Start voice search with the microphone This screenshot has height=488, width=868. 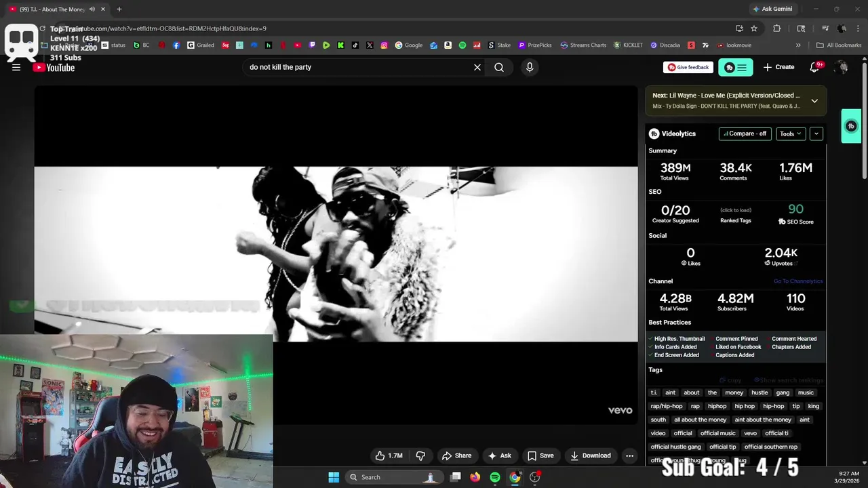click(x=530, y=67)
